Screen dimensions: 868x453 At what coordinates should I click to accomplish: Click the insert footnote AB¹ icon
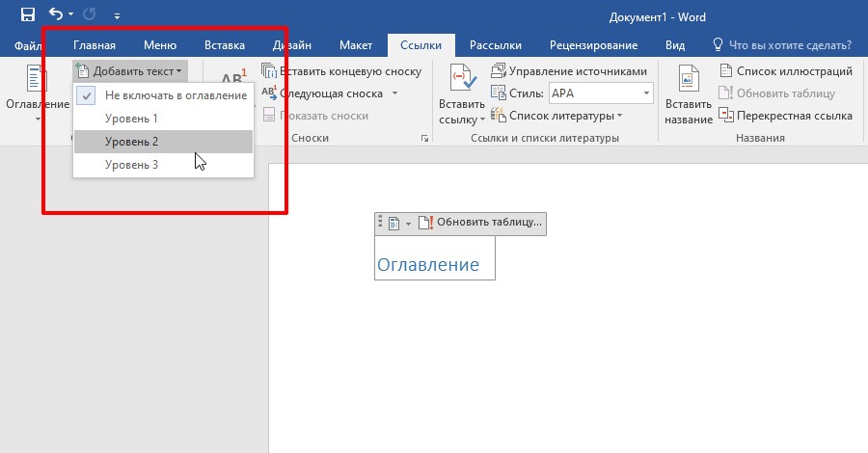tap(233, 75)
